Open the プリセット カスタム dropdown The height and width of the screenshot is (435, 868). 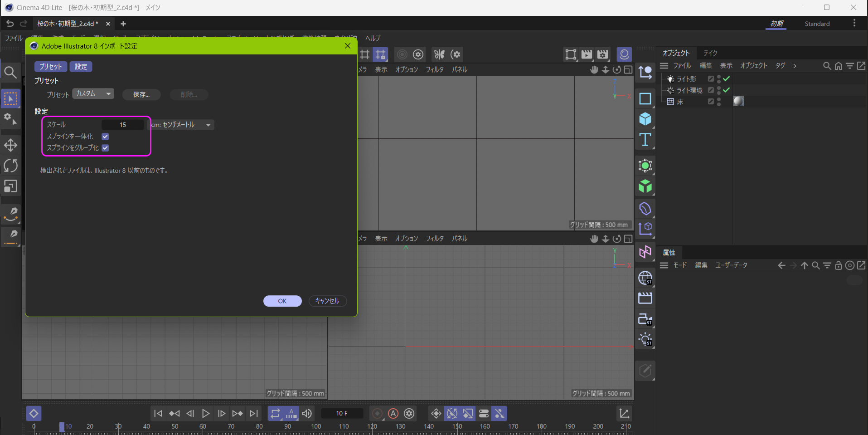tap(93, 94)
